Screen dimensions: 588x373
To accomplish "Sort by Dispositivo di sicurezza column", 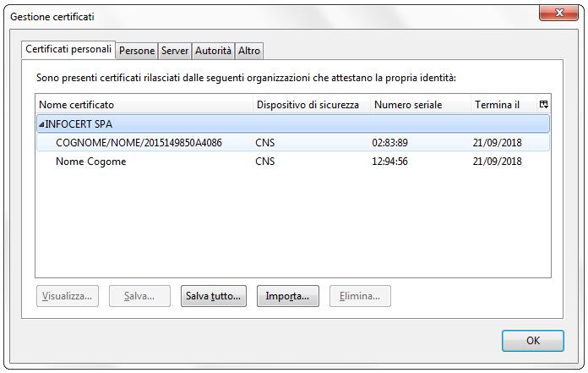I will point(309,105).
